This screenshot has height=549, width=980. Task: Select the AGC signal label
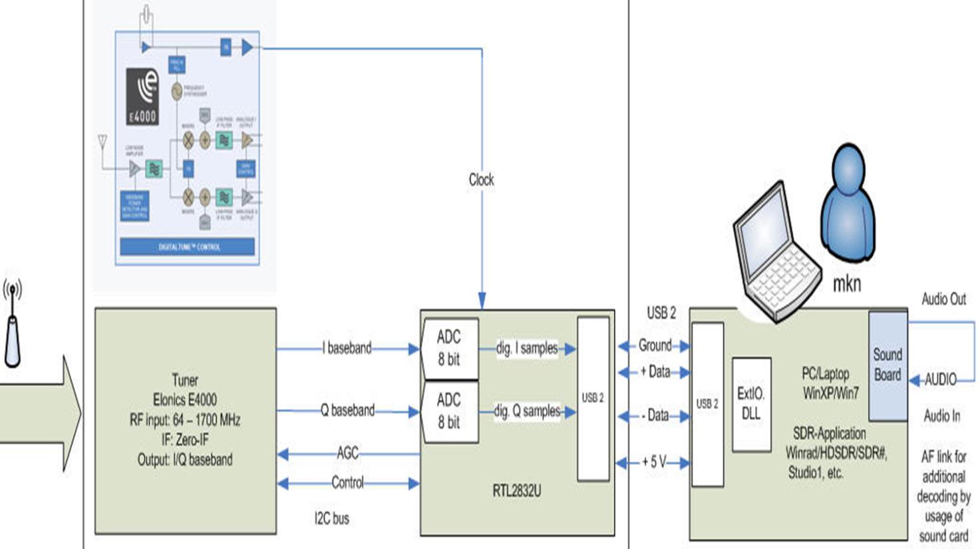coord(347,454)
